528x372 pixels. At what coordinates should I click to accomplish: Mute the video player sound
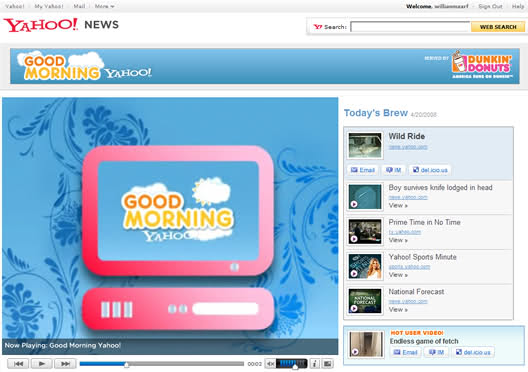(270, 364)
